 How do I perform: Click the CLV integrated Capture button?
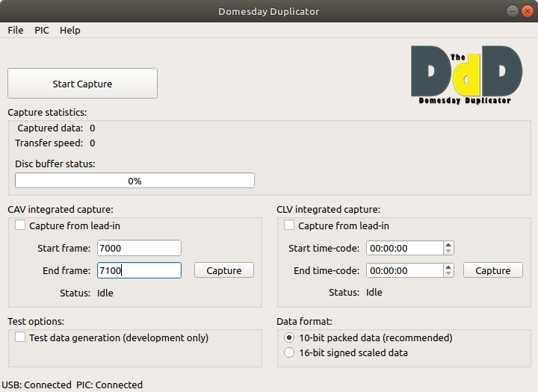click(493, 270)
